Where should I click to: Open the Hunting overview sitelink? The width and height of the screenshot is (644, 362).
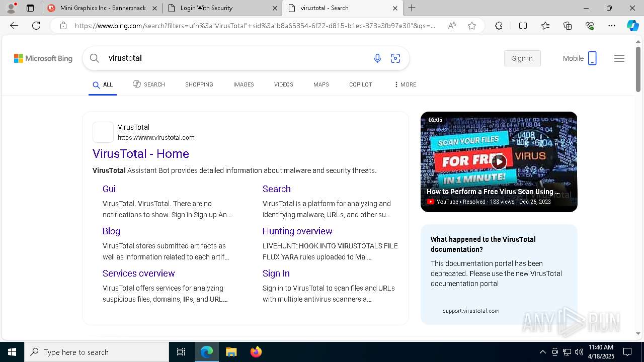297,231
